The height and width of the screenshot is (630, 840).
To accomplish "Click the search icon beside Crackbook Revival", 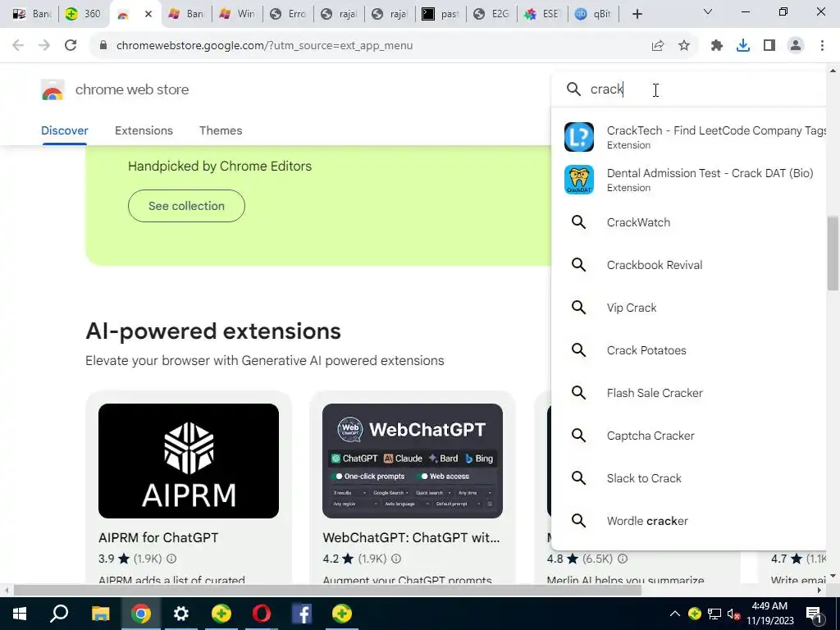I will 578,265.
